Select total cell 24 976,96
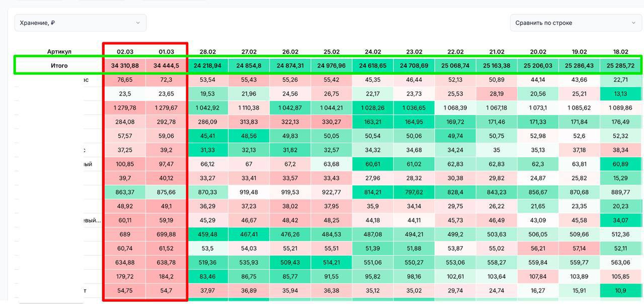The height and width of the screenshot is (304, 644). tap(332, 66)
